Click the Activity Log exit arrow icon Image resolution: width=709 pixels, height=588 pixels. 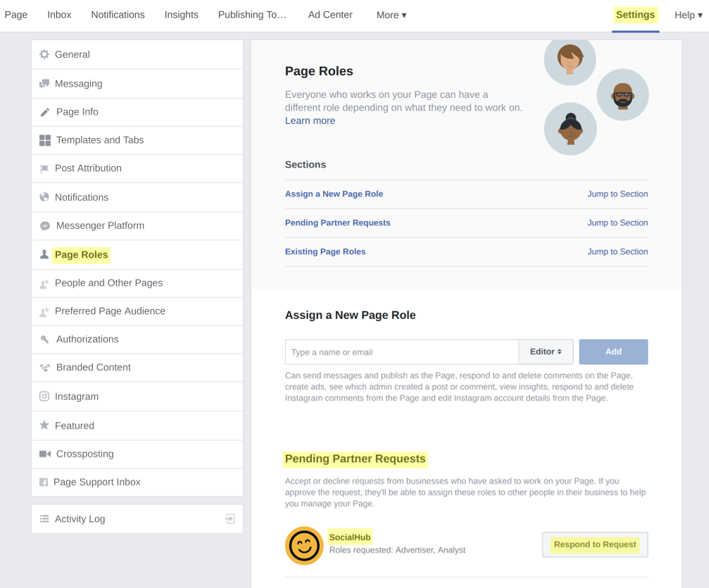click(x=230, y=519)
